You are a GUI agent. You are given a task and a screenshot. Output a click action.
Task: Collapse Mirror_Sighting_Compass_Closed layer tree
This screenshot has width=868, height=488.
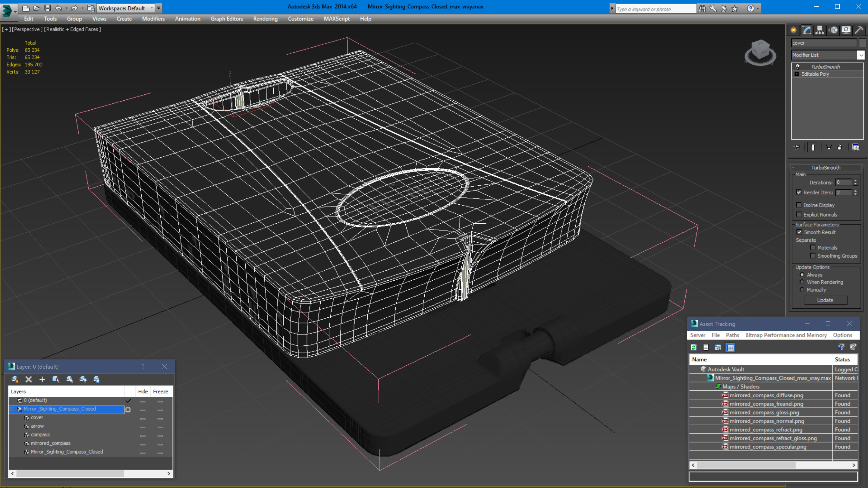12,409
